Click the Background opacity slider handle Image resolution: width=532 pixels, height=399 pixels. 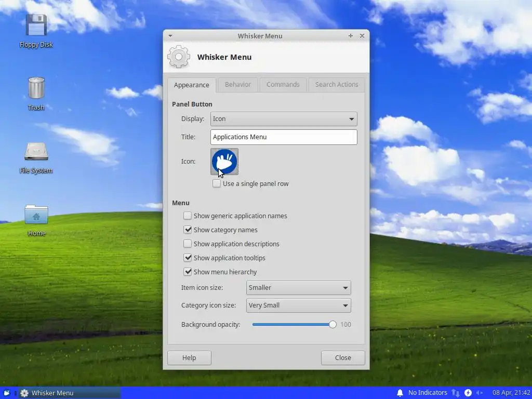click(332, 325)
